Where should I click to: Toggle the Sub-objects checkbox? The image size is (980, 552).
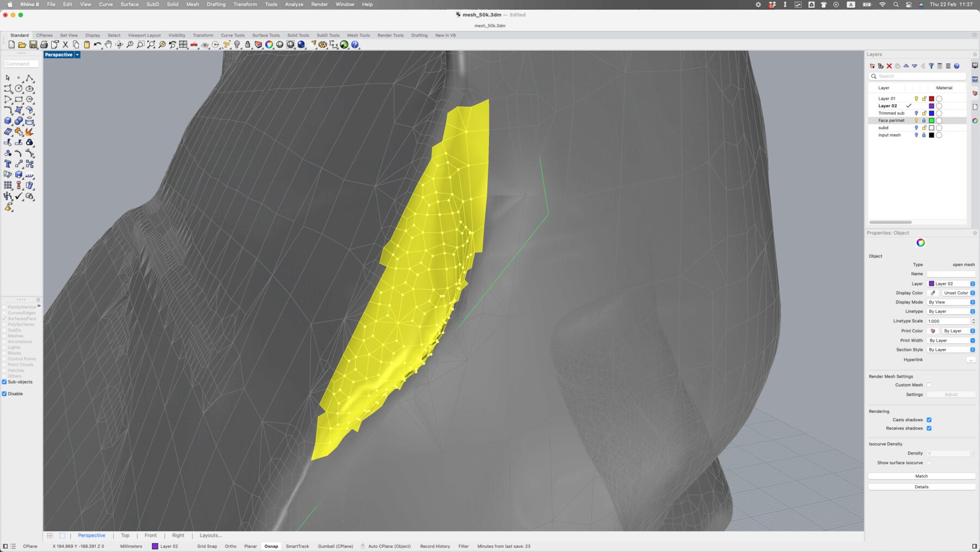coord(4,382)
